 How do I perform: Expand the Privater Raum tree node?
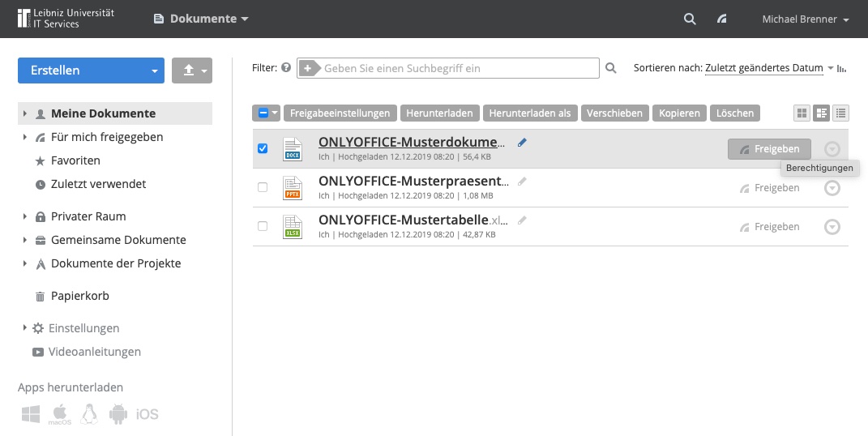[x=25, y=216]
